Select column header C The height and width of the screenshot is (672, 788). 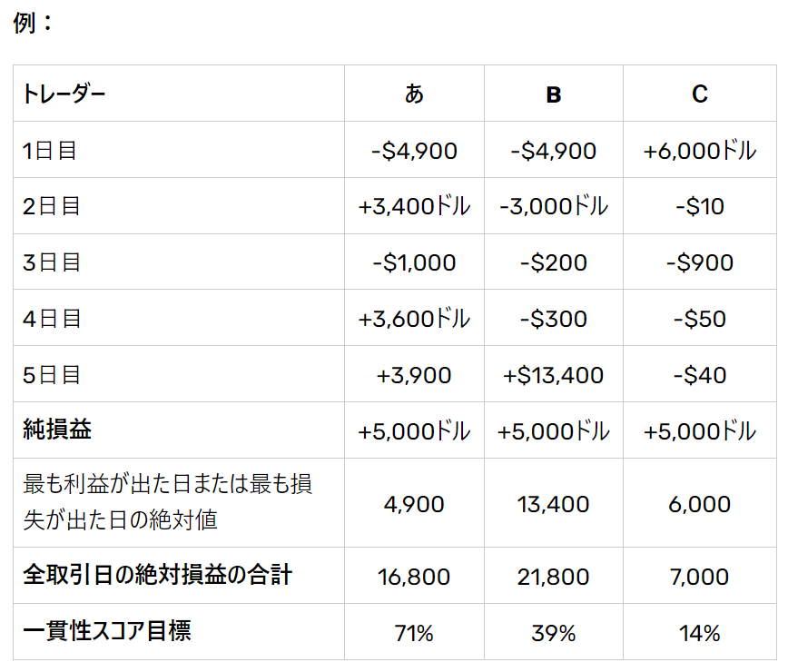point(699,94)
